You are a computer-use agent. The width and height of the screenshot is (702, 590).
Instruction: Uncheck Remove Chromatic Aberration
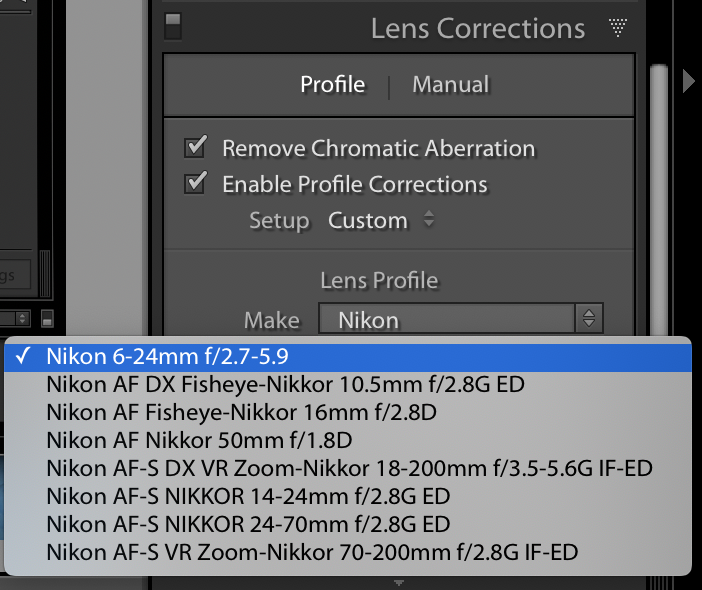click(196, 147)
